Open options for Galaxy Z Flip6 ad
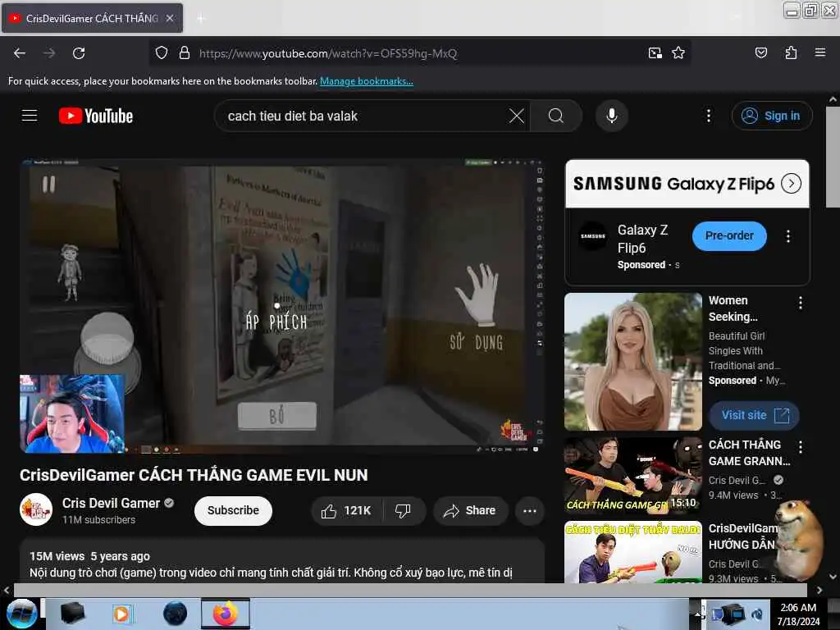 pyautogui.click(x=787, y=236)
